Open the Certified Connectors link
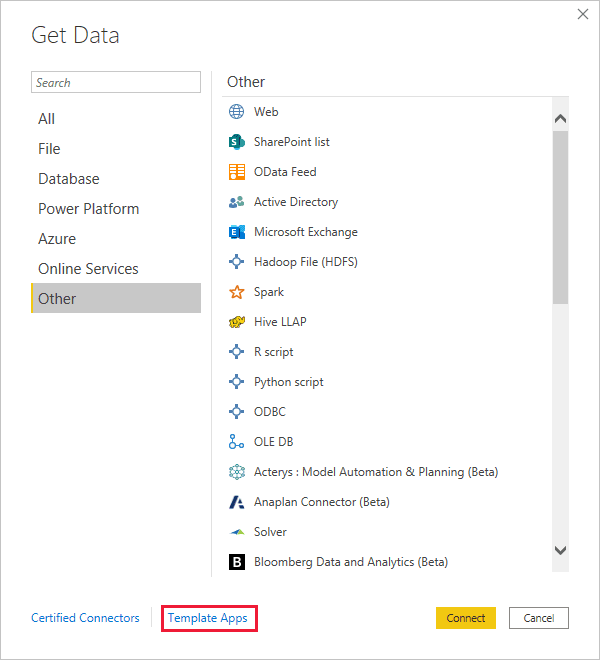Viewport: 600px width, 660px height. click(86, 618)
